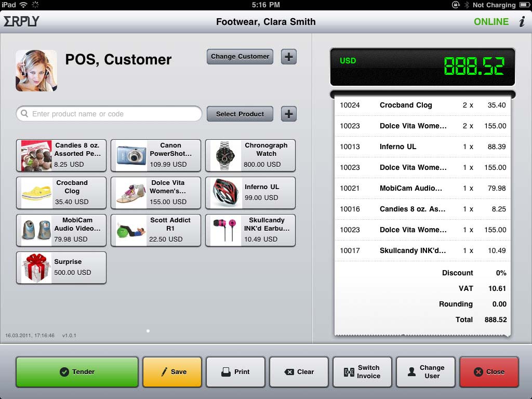Clear the current invoice

click(299, 372)
